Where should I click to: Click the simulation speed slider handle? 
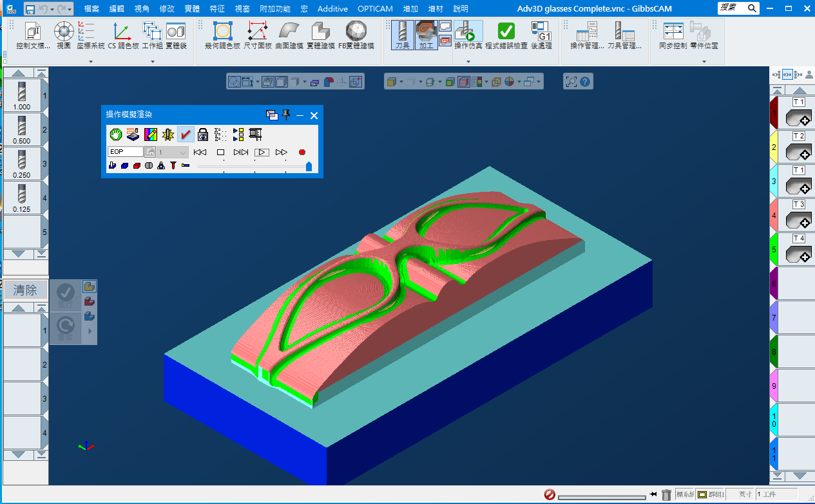[309, 167]
